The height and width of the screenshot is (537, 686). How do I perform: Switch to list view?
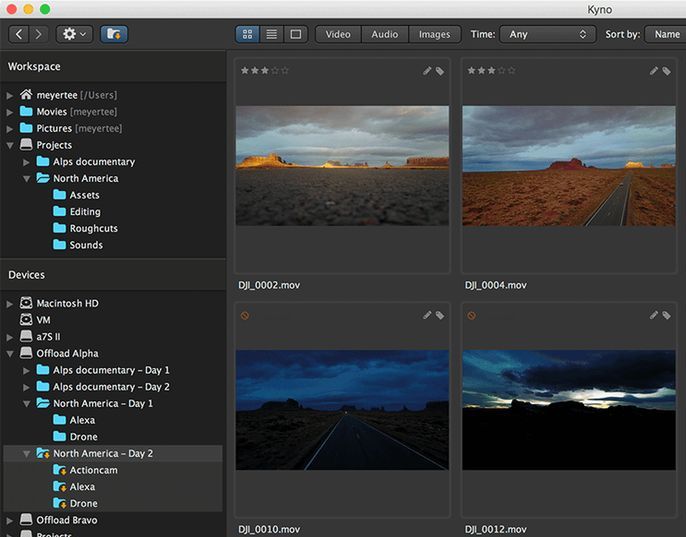point(271,34)
